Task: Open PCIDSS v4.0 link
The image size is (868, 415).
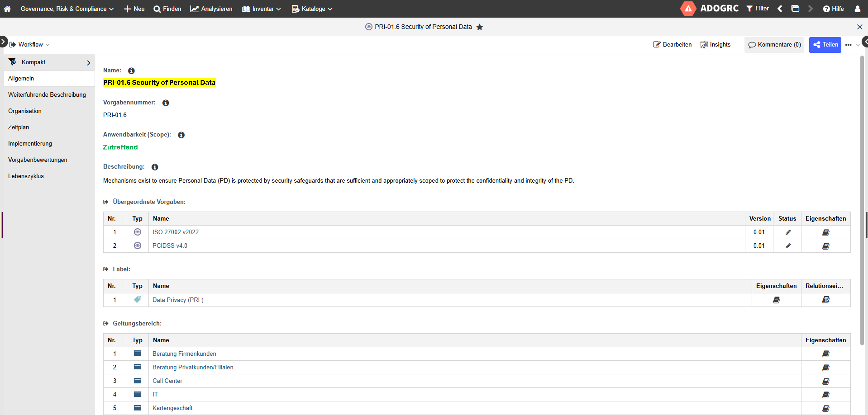Action: click(x=169, y=246)
